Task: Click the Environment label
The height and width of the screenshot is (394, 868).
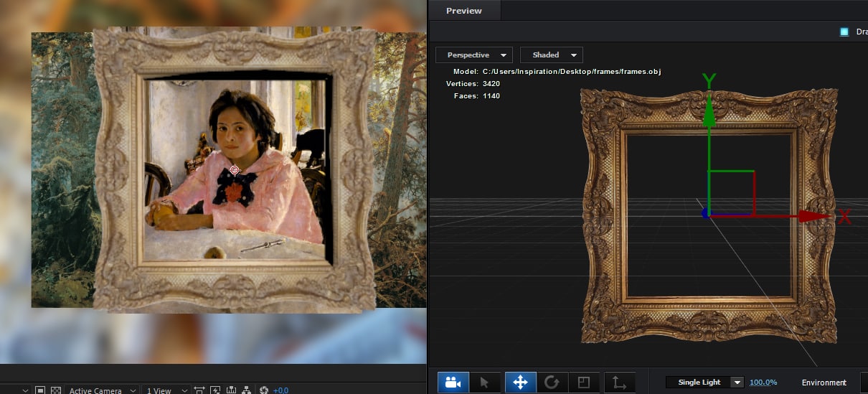Action: click(824, 383)
